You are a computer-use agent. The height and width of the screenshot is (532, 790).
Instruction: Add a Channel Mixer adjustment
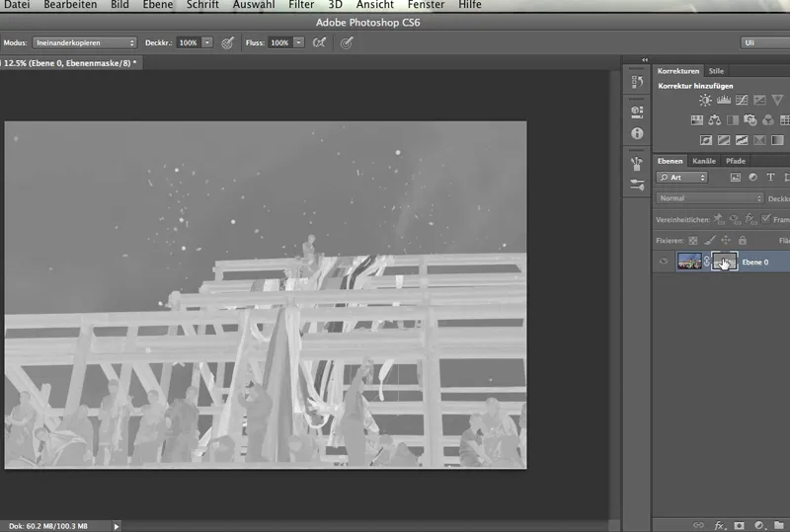coord(768,119)
